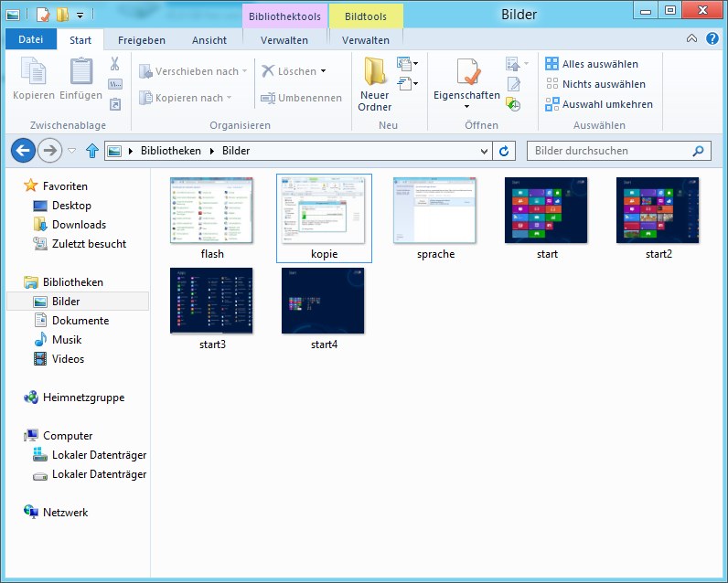Click the Löschen button
This screenshot has height=583, width=728.
click(289, 71)
